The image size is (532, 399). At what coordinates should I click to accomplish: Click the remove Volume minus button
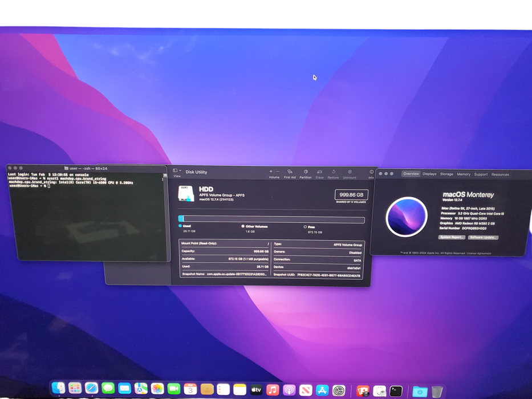pyautogui.click(x=278, y=172)
